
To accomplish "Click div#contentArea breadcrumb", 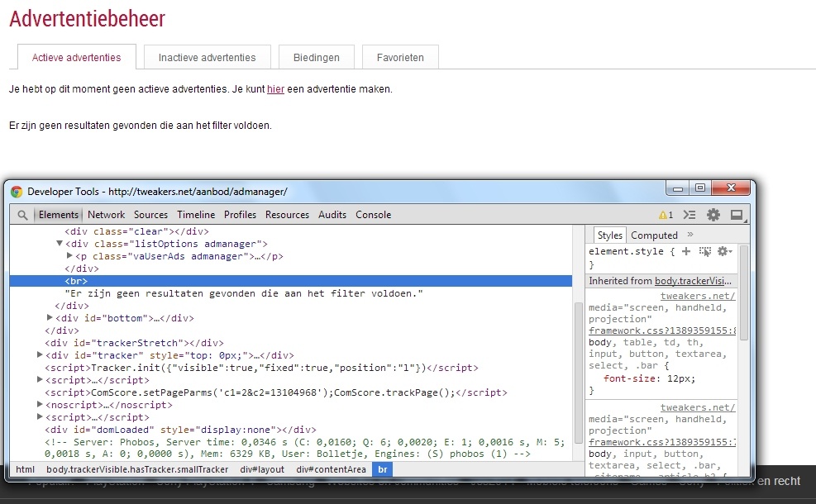I will click(x=332, y=469).
